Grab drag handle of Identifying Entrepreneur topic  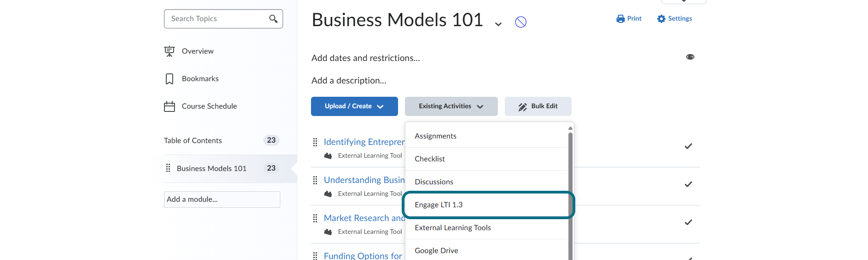(x=315, y=142)
